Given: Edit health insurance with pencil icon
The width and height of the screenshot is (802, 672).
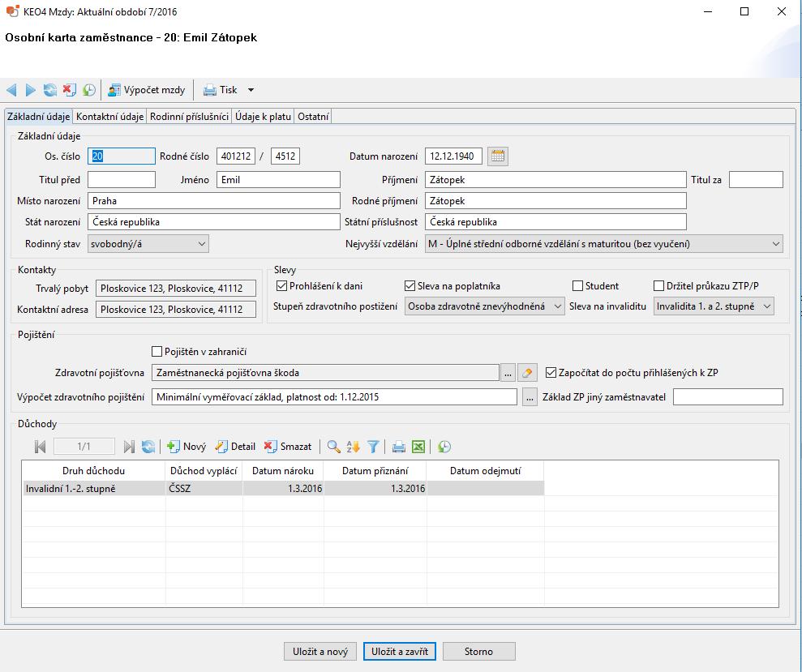Looking at the screenshot, I should [x=527, y=373].
